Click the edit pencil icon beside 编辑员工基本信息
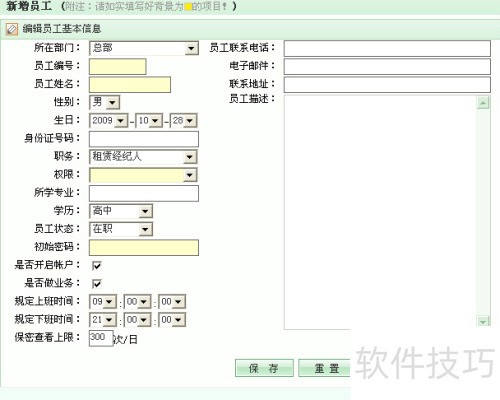The width and height of the screenshot is (500, 400). coord(12,29)
